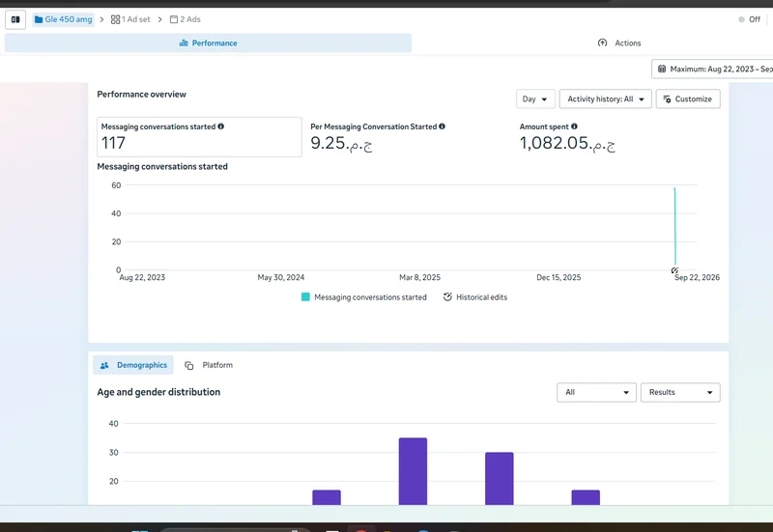This screenshot has width=773, height=532.
Task: Click the calendar icon in date range
Action: point(662,69)
